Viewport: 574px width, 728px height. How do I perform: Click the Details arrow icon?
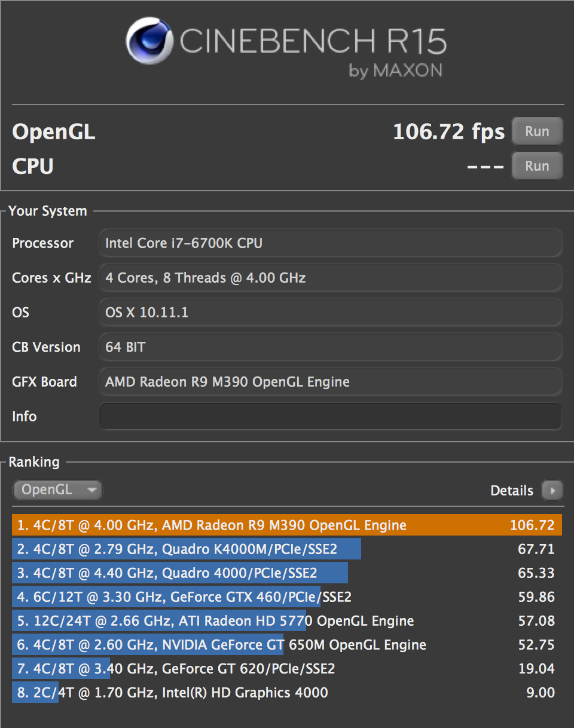coord(552,490)
